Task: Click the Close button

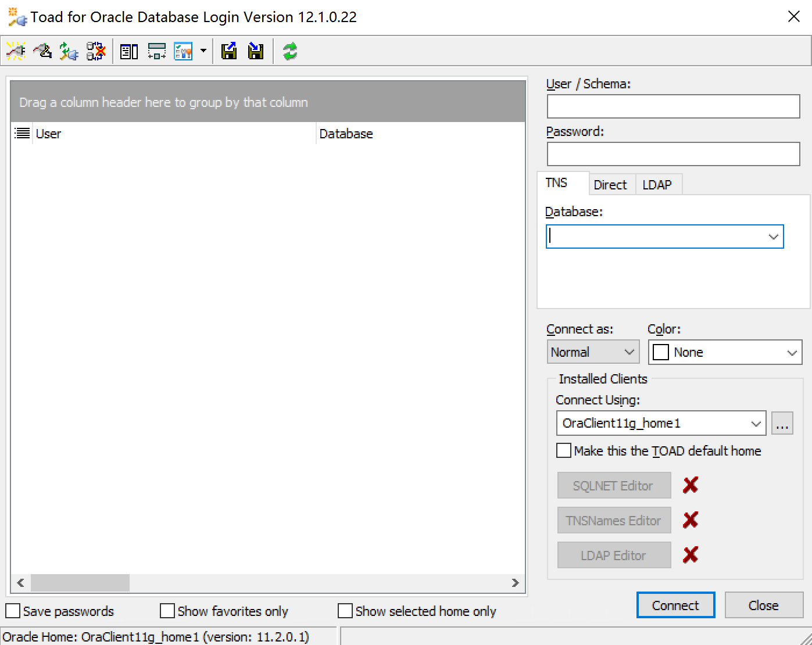Action: [763, 605]
